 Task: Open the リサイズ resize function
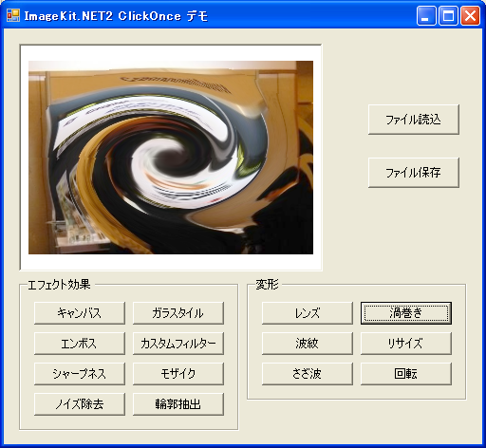point(406,344)
